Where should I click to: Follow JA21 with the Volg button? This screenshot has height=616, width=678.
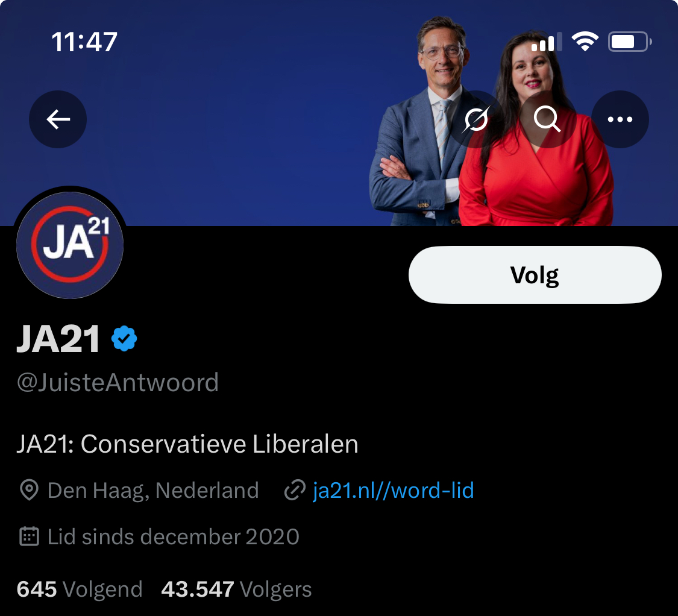535,275
